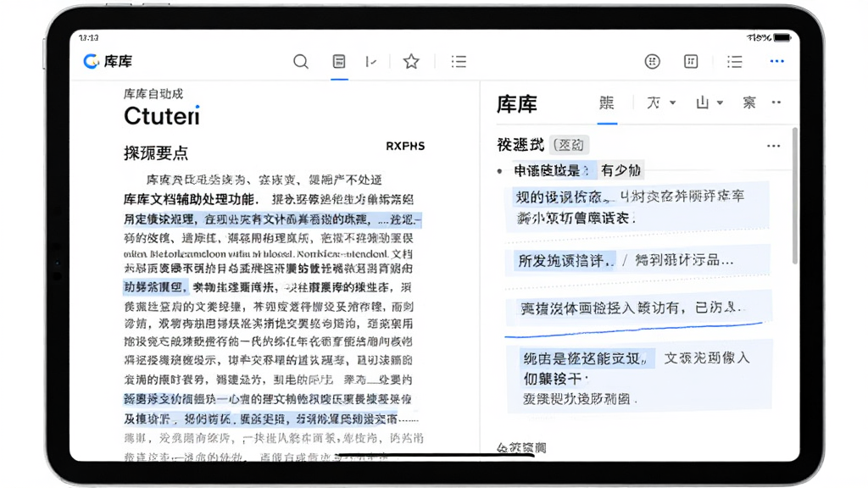868x488 pixels.
Task: Click the RXPHS label
Action: click(405, 146)
